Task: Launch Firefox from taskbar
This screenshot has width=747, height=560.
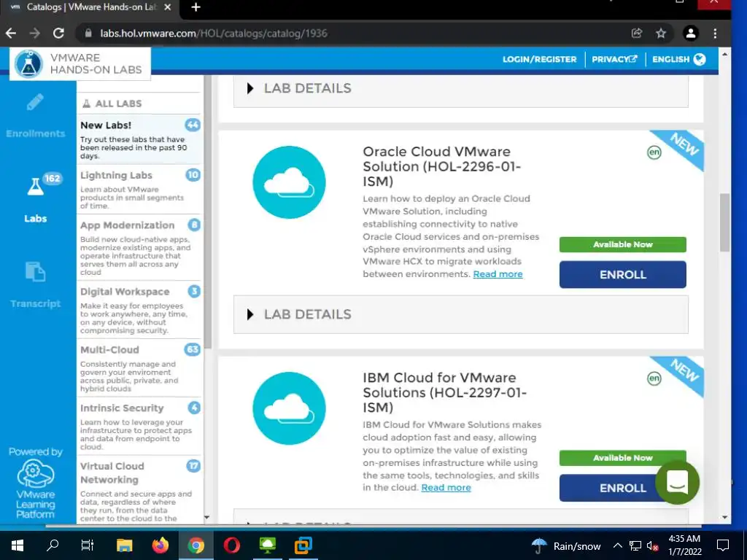Action: (160, 545)
